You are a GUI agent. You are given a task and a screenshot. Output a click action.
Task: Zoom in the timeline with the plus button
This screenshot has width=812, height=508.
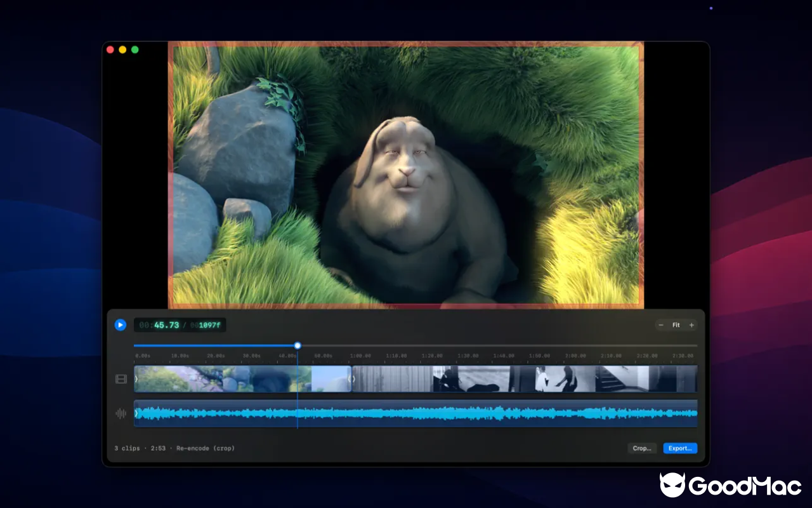click(x=691, y=325)
